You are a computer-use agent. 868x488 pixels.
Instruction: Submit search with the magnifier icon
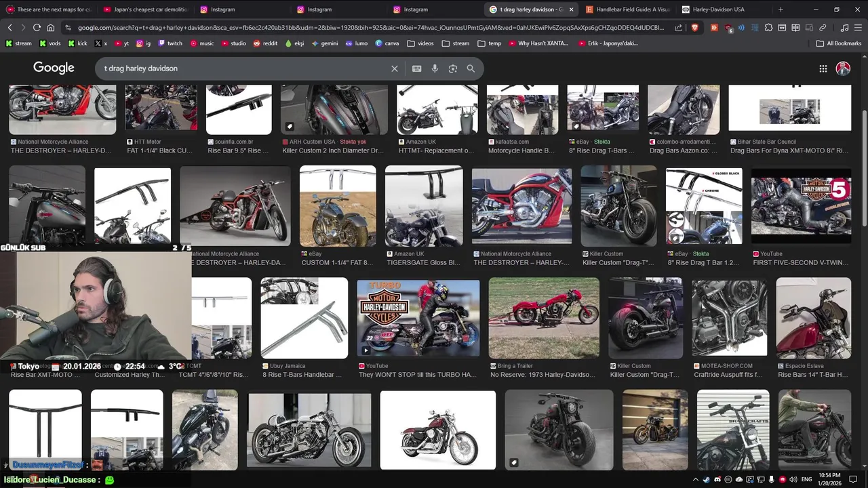[471, 68]
